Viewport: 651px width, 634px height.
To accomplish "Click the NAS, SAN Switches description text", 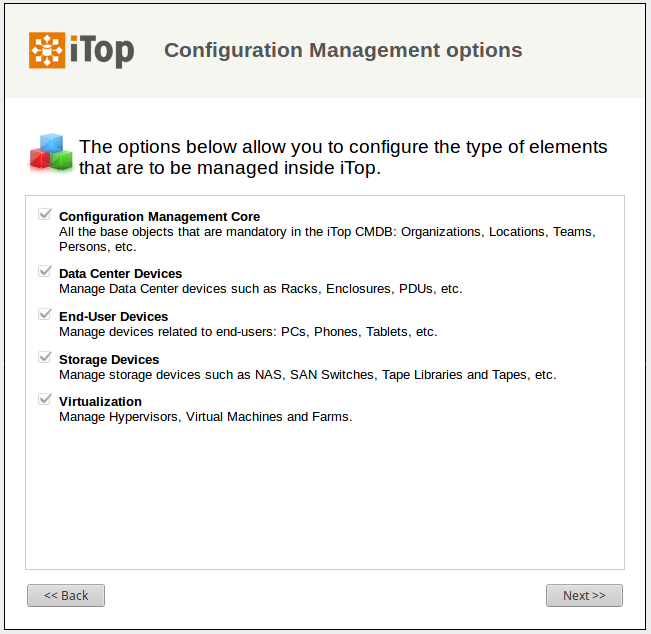I will (x=307, y=375).
